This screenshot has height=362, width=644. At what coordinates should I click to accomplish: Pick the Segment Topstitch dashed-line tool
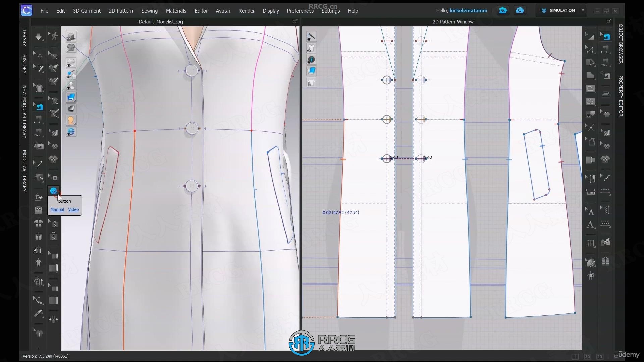[x=606, y=192]
